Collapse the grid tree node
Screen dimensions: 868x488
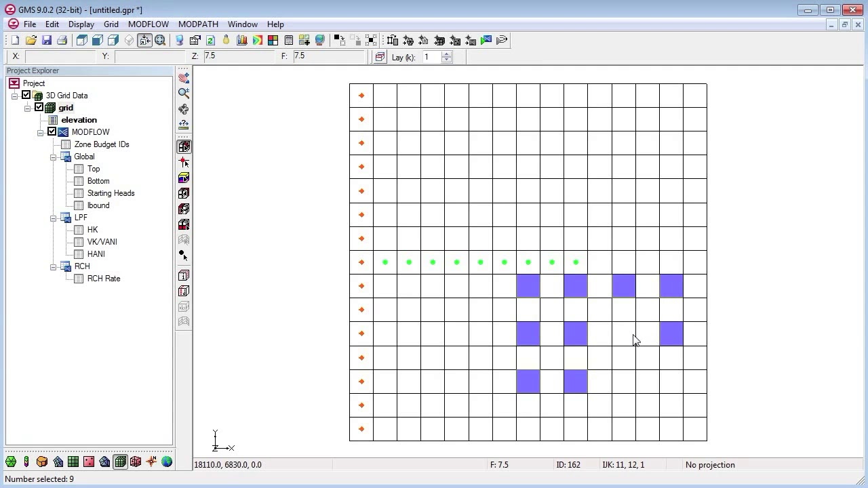[x=28, y=108]
